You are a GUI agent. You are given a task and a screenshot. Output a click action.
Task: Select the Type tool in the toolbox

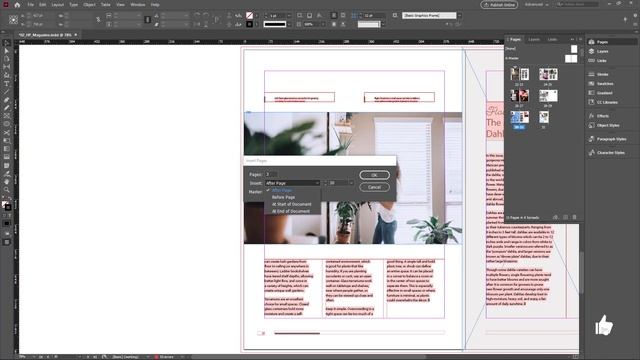point(7,84)
